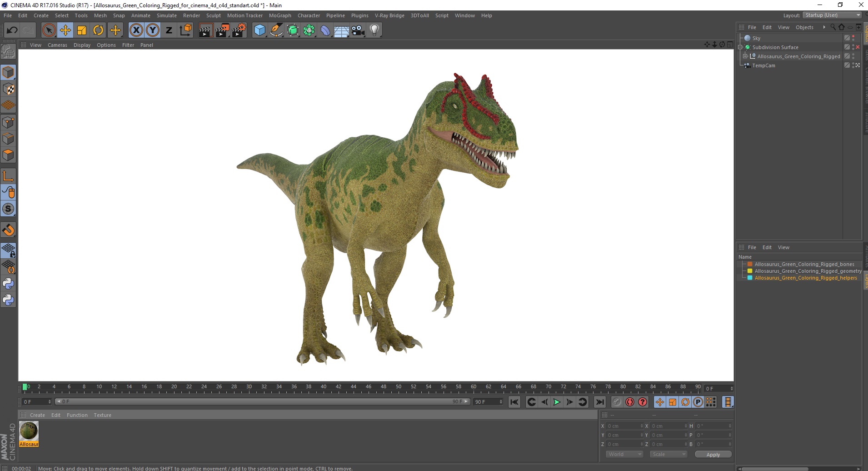Screen dimensions: 868x471
Task: Open the array modeling objects icon
Action: point(309,30)
